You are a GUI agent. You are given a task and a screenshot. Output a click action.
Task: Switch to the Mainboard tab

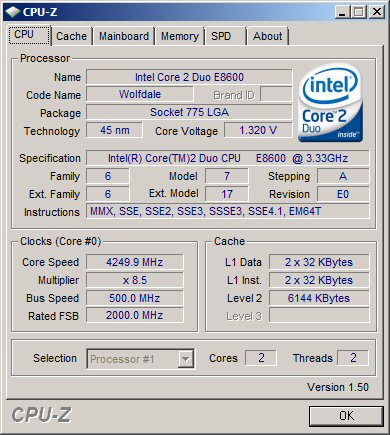[124, 36]
